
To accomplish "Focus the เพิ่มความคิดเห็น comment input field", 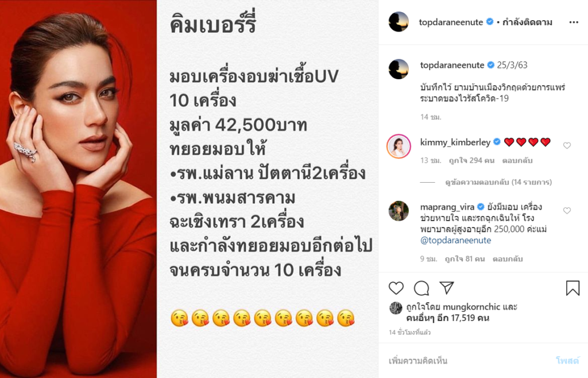I will (469, 361).
